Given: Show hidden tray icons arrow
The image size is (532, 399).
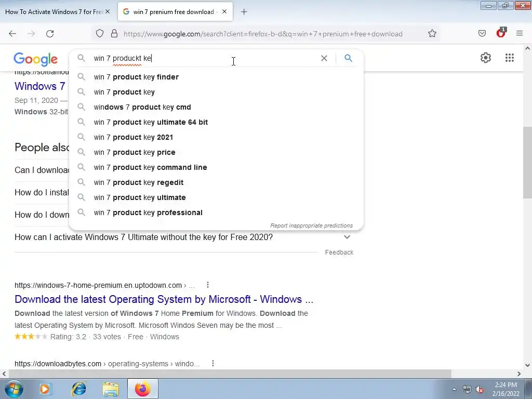Looking at the screenshot, I should [x=454, y=390].
